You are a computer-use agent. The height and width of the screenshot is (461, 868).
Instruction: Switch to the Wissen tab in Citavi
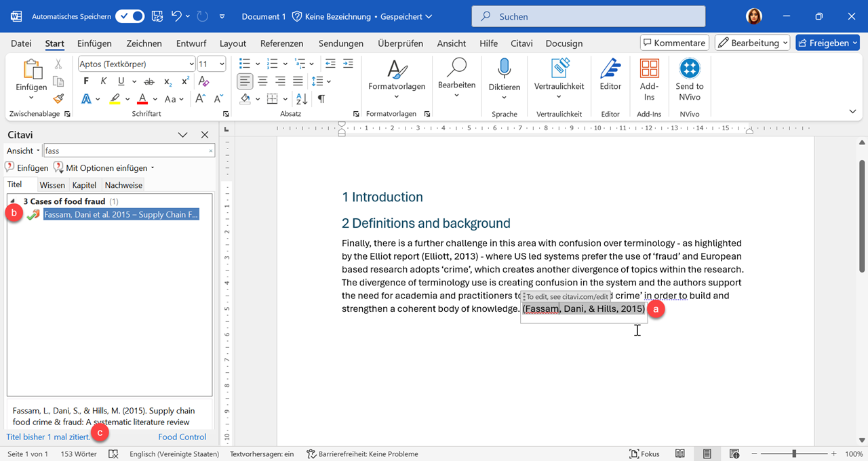point(52,185)
